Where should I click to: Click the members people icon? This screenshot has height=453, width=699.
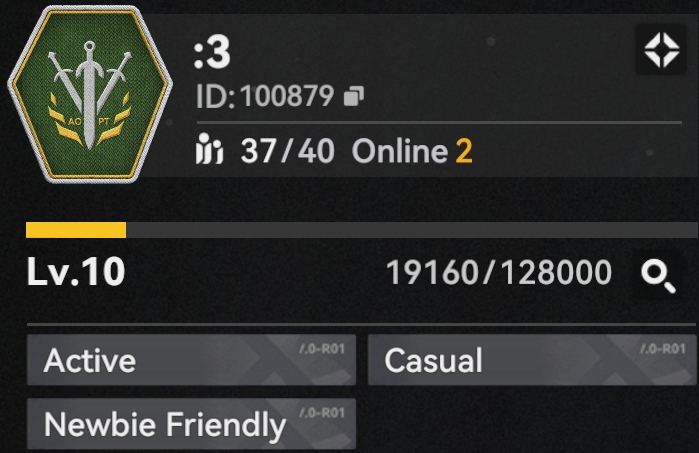[x=209, y=149]
